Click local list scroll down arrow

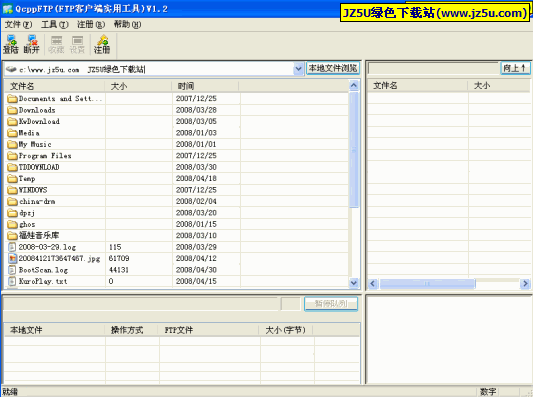(x=354, y=283)
